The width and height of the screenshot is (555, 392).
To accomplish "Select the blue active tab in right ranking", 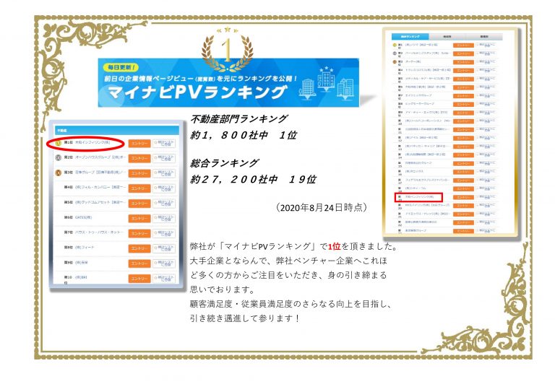I will coord(410,35).
